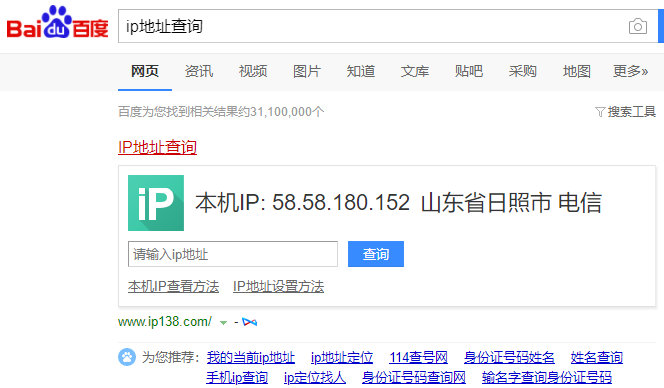The height and width of the screenshot is (388, 664).
Task: Click the blue 查询 button
Action: (x=376, y=254)
